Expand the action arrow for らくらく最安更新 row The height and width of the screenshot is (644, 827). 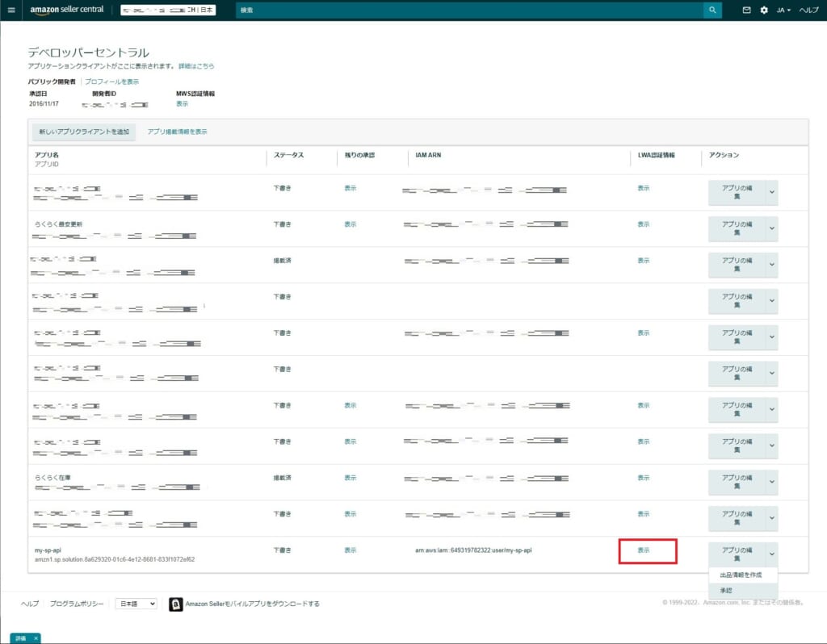pos(771,228)
